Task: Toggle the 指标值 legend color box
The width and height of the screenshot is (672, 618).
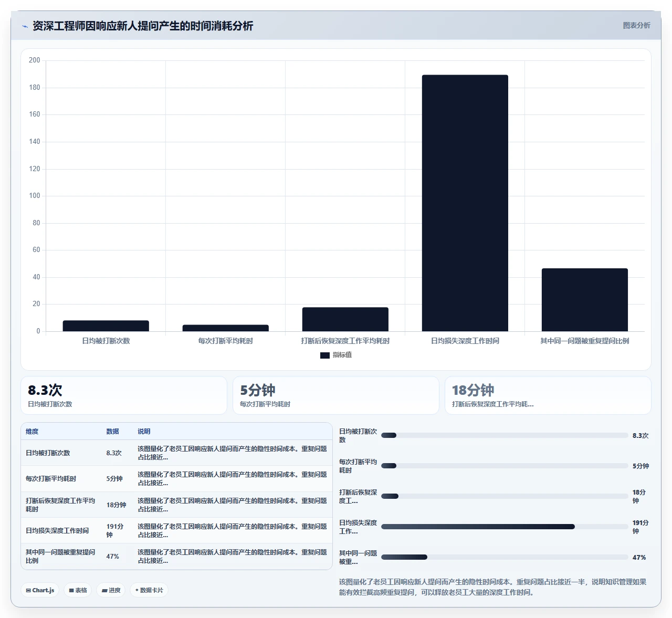Action: [x=324, y=355]
